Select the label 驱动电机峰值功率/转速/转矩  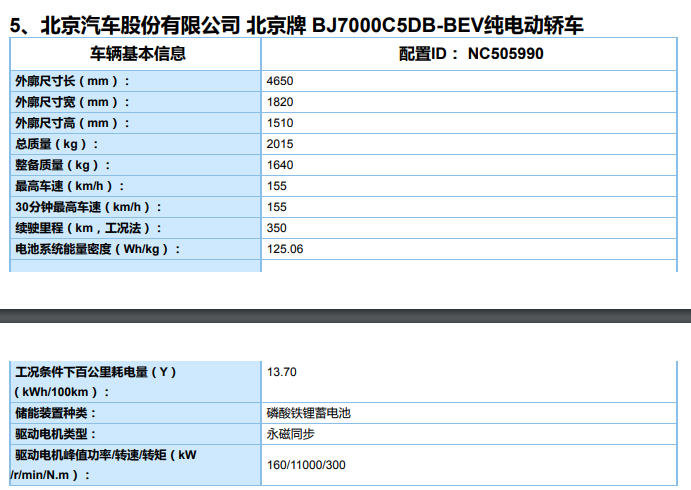point(91,455)
